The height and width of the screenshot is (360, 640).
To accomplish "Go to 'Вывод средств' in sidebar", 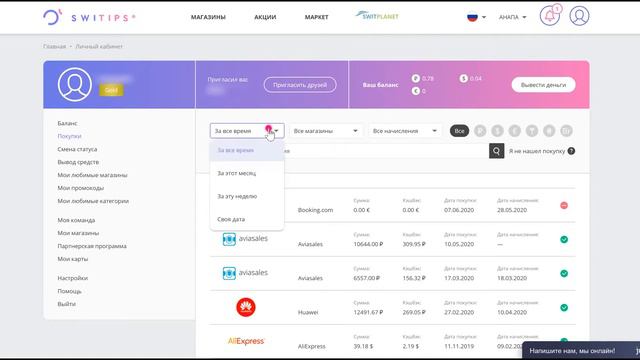I will (x=78, y=162).
